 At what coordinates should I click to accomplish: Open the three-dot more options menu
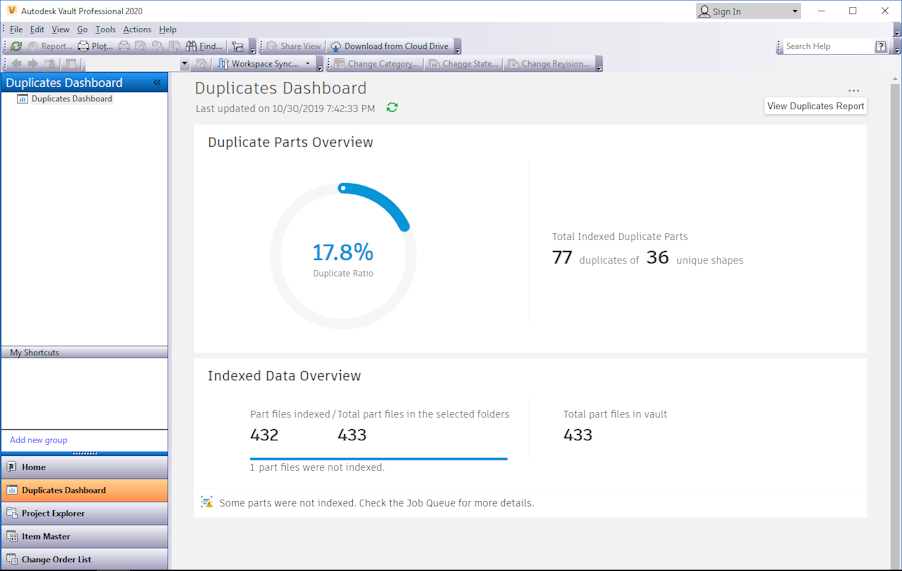(x=853, y=91)
